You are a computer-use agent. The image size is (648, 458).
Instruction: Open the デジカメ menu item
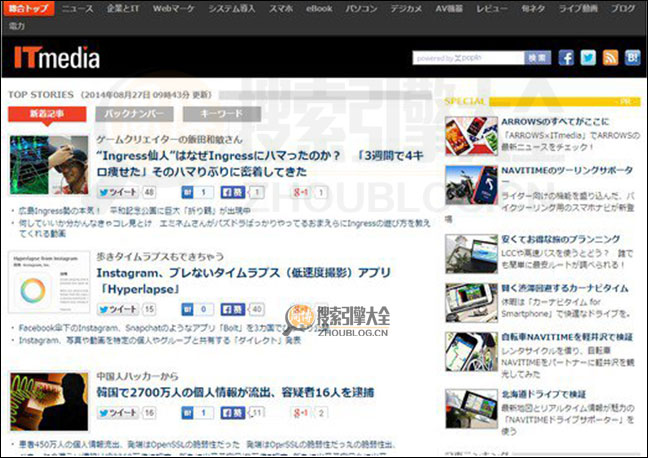pyautogui.click(x=406, y=8)
